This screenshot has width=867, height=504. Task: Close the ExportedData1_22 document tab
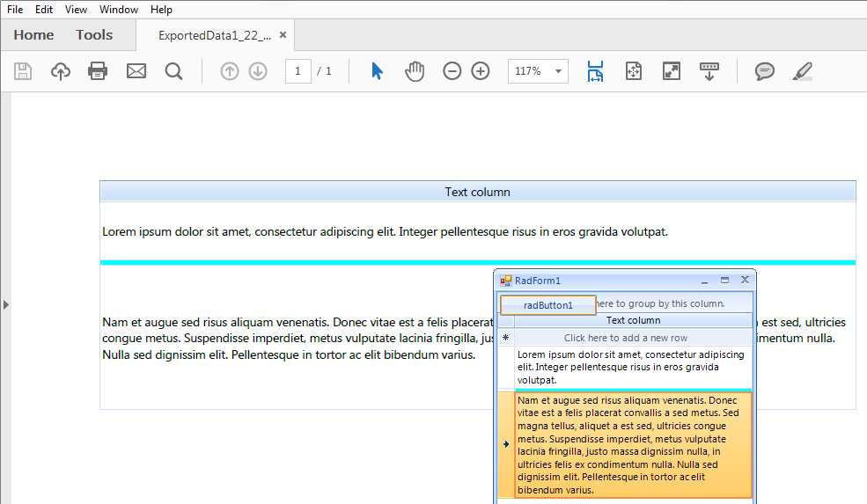click(x=283, y=35)
